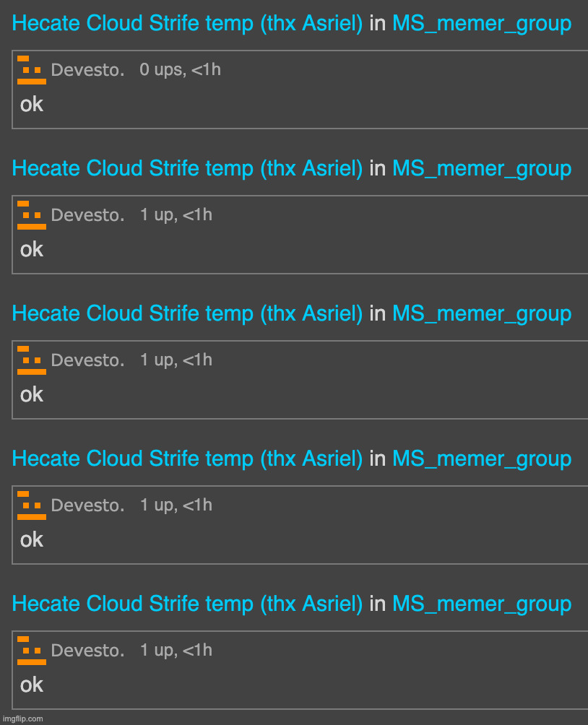Open the fourth Hecate Cloud Strife temp link

click(x=187, y=459)
